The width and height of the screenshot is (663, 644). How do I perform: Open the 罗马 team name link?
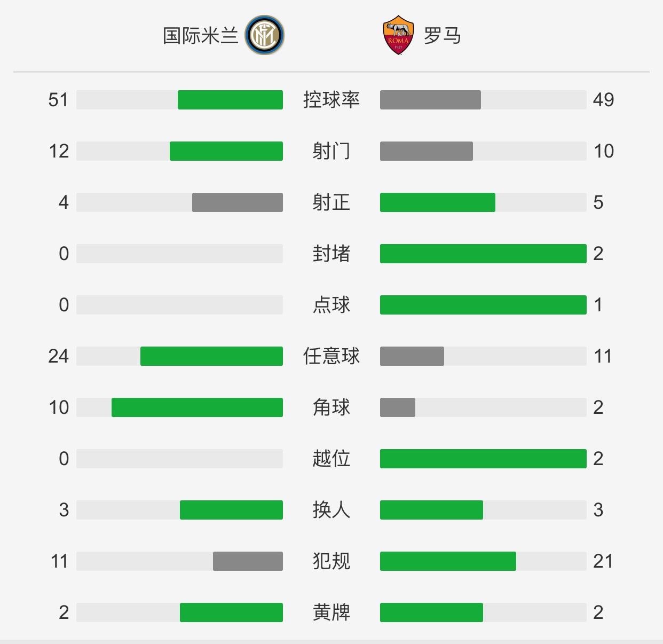[x=443, y=36]
